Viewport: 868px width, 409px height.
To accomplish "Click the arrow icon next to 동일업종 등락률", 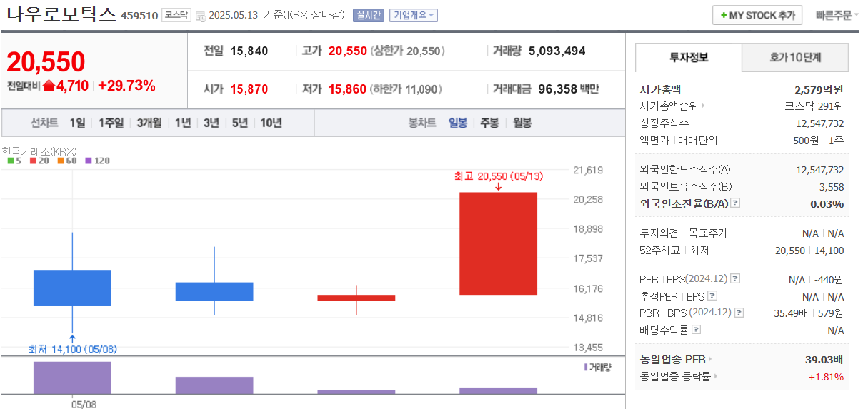I will pos(715,376).
